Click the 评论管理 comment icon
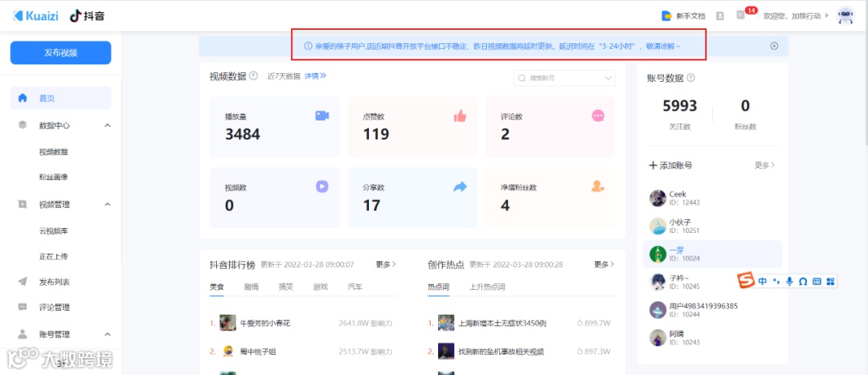The image size is (868, 375). click(x=23, y=307)
